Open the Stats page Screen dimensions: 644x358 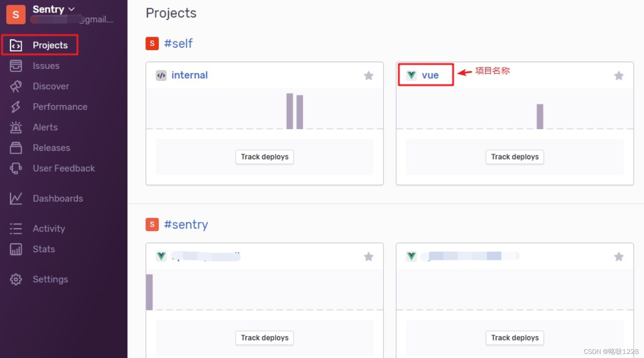click(44, 249)
